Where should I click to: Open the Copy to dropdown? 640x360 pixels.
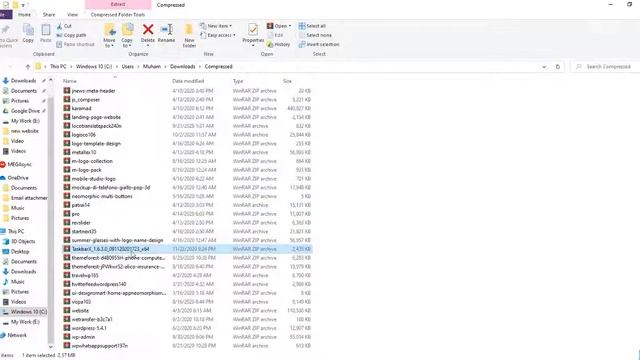click(127, 35)
